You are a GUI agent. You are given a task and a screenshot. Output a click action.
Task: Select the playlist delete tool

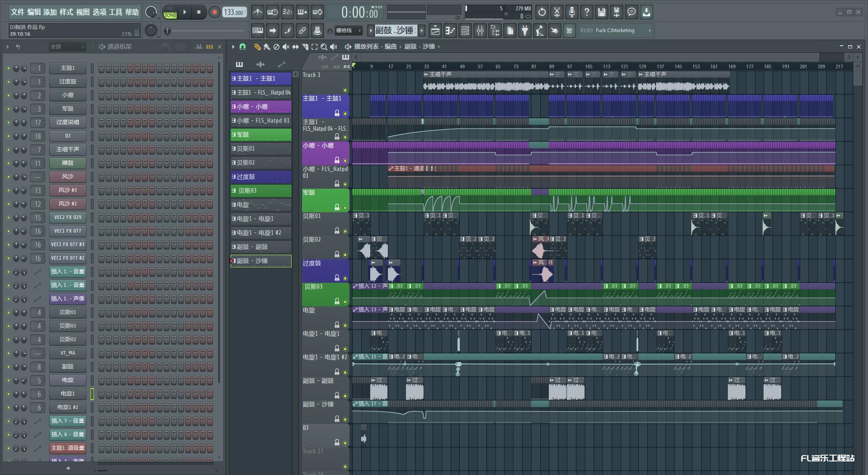(x=276, y=47)
